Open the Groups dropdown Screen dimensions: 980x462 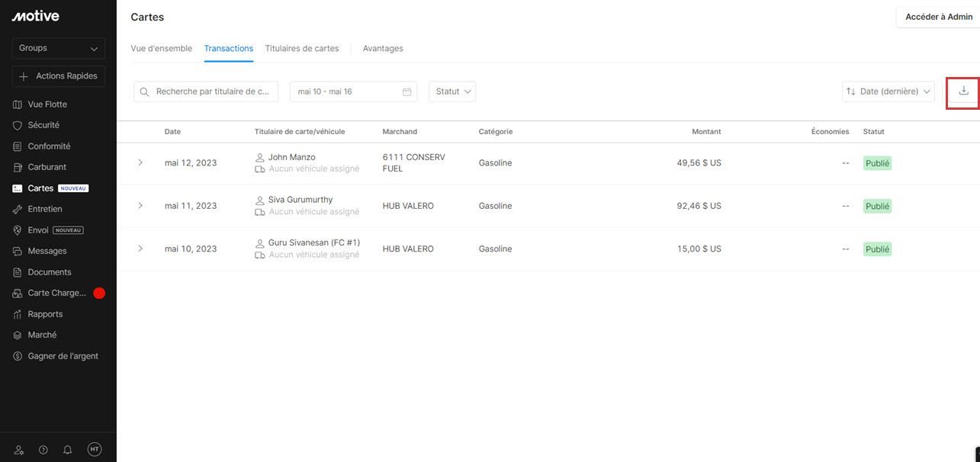59,48
